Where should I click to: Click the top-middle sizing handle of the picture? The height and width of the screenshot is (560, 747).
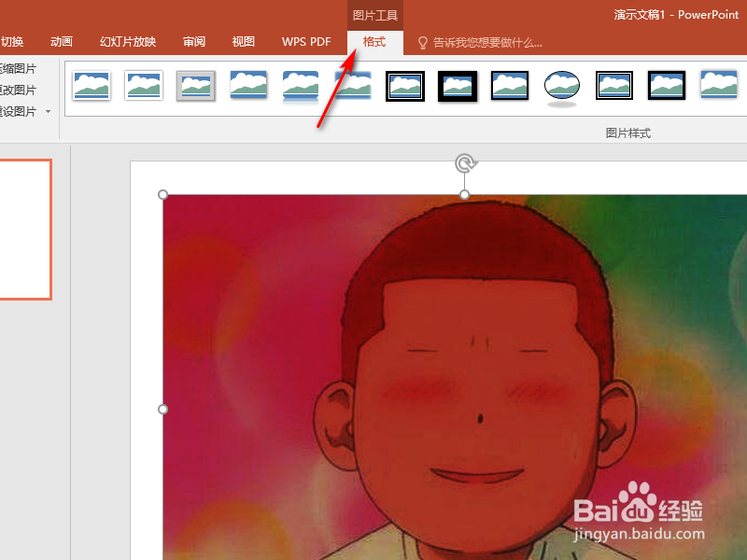click(x=464, y=194)
